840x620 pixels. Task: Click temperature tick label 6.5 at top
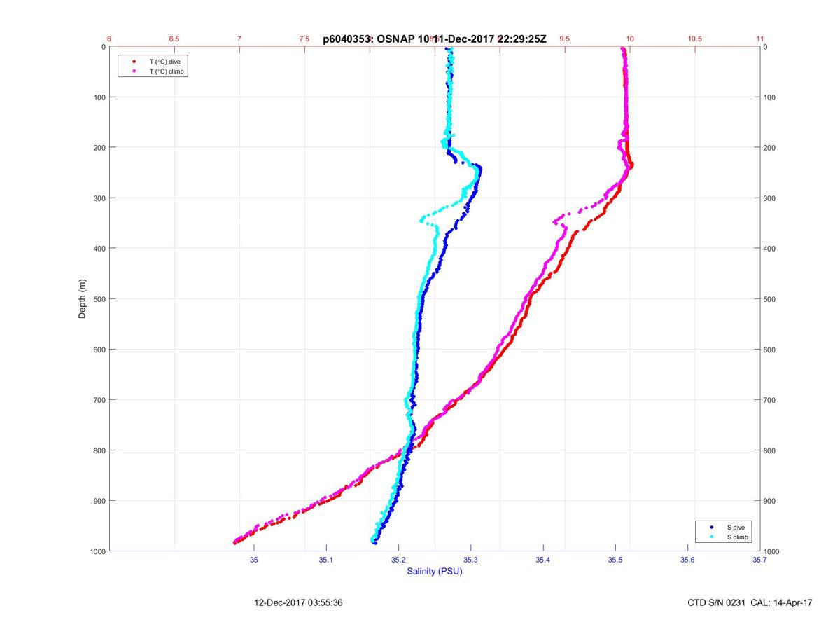pos(174,39)
